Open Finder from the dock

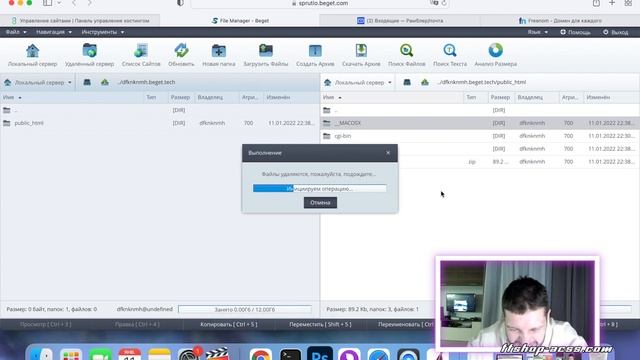coord(41,354)
